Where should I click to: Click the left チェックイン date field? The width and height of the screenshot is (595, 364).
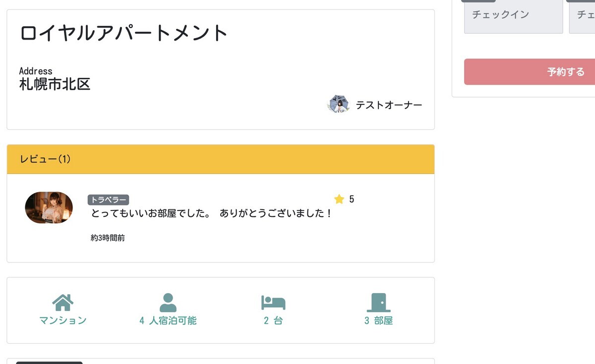point(513,15)
